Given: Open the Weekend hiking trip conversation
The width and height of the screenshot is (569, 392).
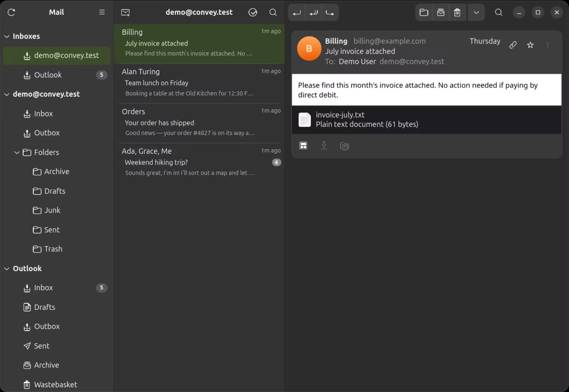Looking at the screenshot, I should pyautogui.click(x=199, y=163).
